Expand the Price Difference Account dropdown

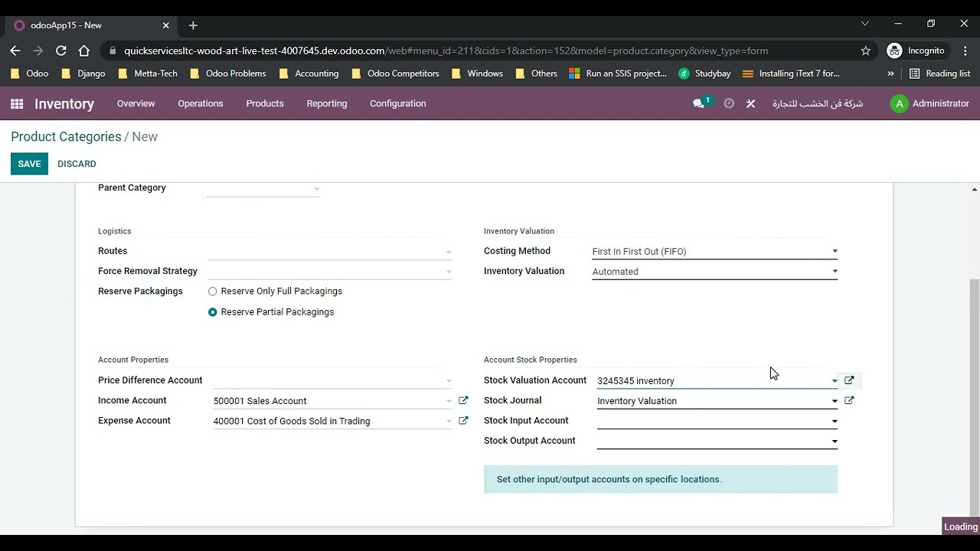coord(449,380)
